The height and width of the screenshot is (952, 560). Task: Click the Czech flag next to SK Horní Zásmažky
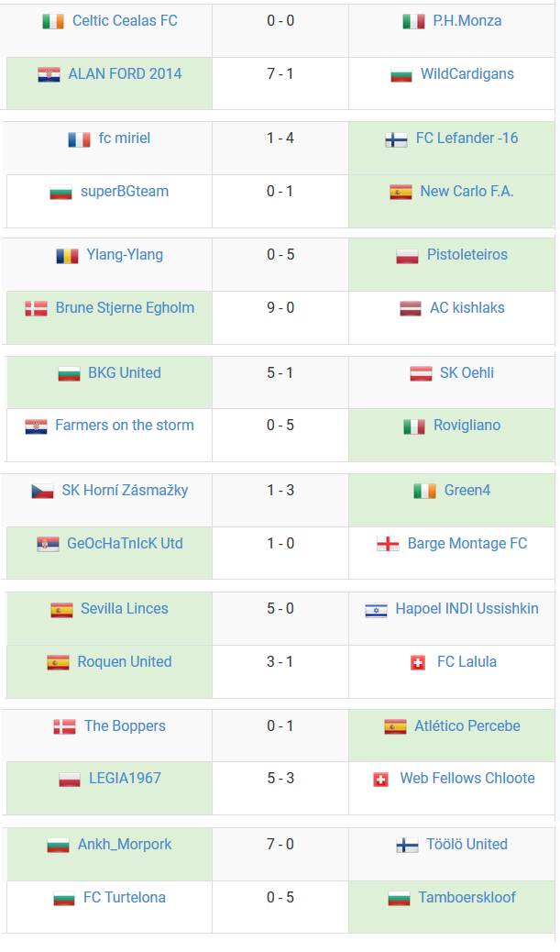pyautogui.click(x=42, y=492)
